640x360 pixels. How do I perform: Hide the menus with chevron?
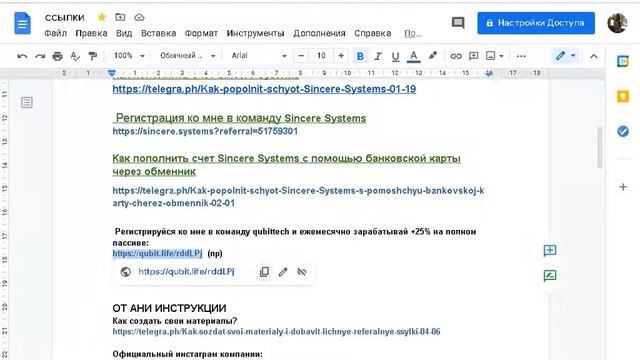[x=593, y=56]
